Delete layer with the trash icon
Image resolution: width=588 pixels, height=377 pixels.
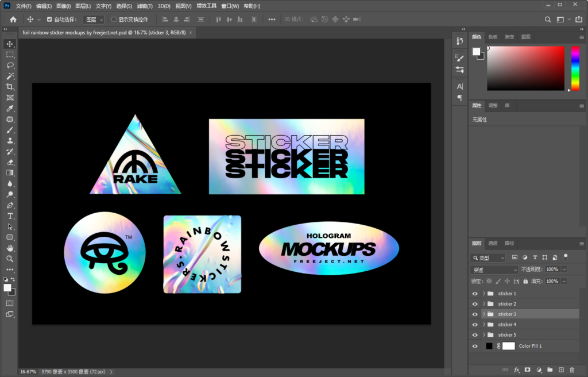[x=572, y=370]
